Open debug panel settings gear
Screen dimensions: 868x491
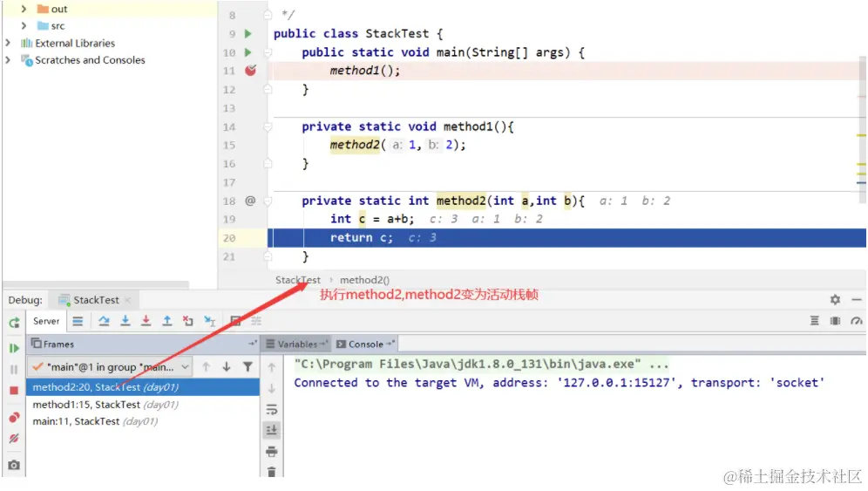[x=836, y=300]
